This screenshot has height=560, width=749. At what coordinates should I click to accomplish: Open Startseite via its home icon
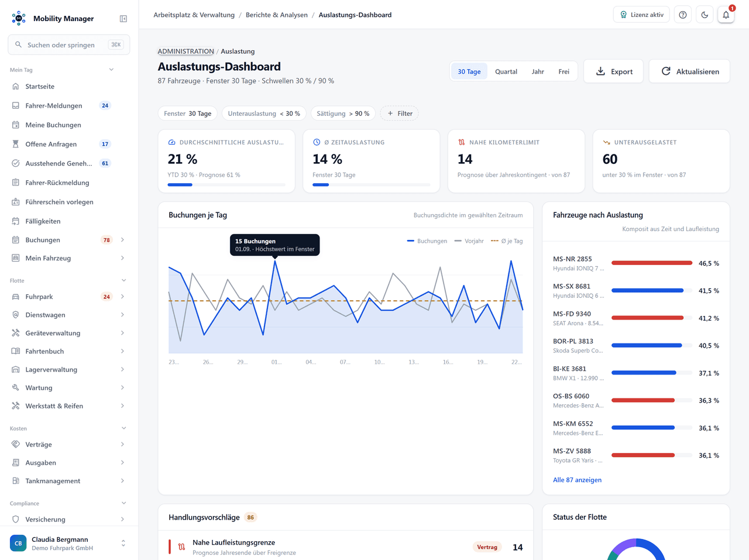pyautogui.click(x=16, y=87)
